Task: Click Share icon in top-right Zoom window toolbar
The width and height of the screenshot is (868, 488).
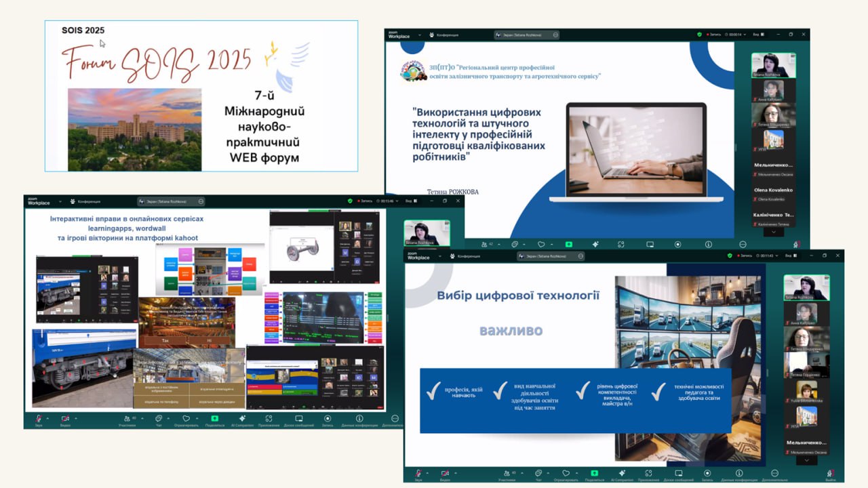Action: coord(568,244)
